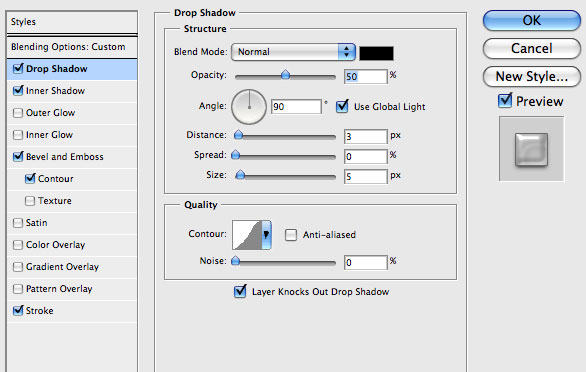Screen dimensions: 586x372
Task: Click the contour curve thumbnail
Action: 247,235
